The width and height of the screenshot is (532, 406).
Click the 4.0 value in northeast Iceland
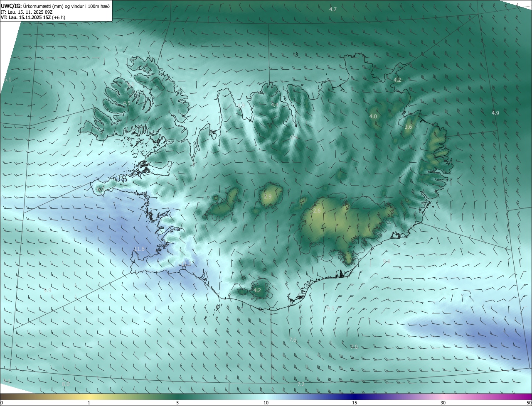tap(373, 117)
